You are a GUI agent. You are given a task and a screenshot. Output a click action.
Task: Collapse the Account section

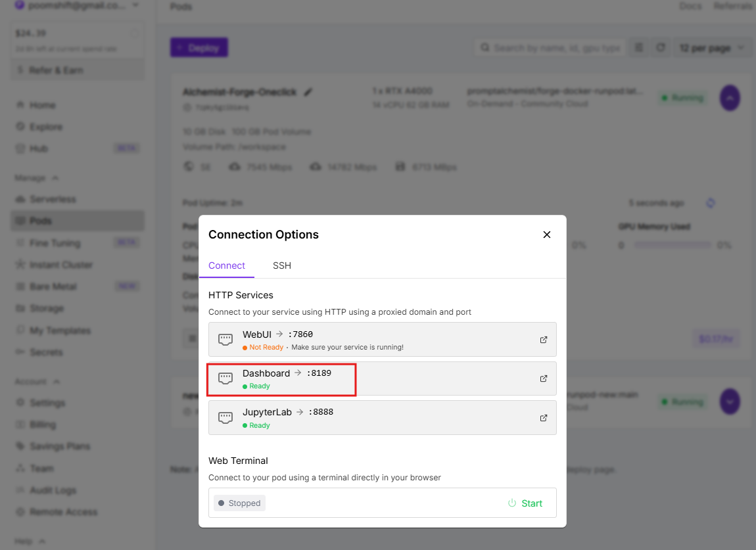coord(37,382)
